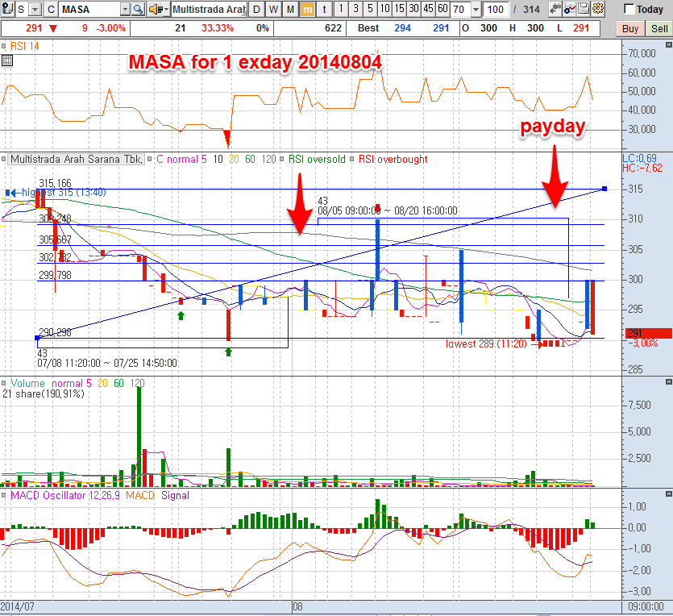Click the 2014/07 date axis label
This screenshot has height=616, width=673.
click(x=17, y=606)
